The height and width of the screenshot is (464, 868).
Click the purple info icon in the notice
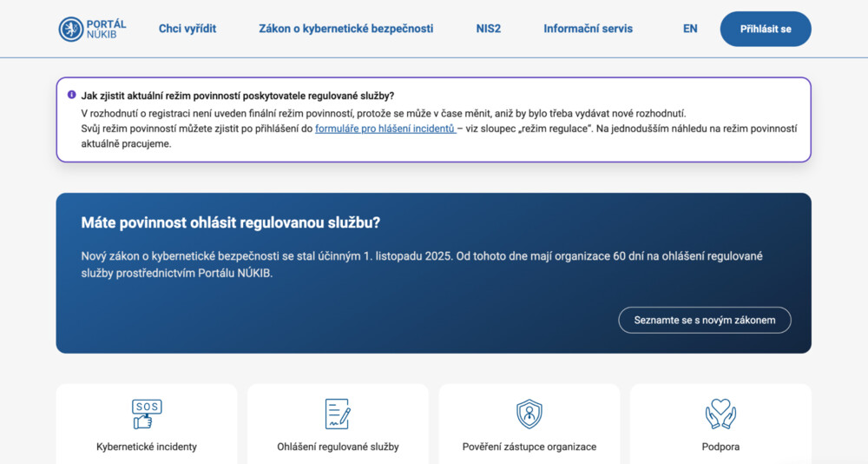[x=71, y=96]
